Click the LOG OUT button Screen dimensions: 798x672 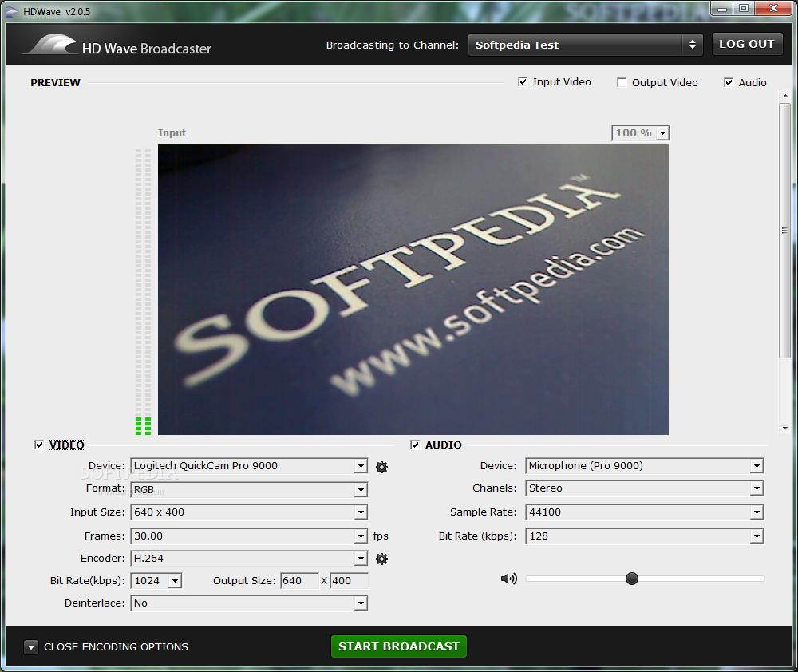pyautogui.click(x=747, y=44)
